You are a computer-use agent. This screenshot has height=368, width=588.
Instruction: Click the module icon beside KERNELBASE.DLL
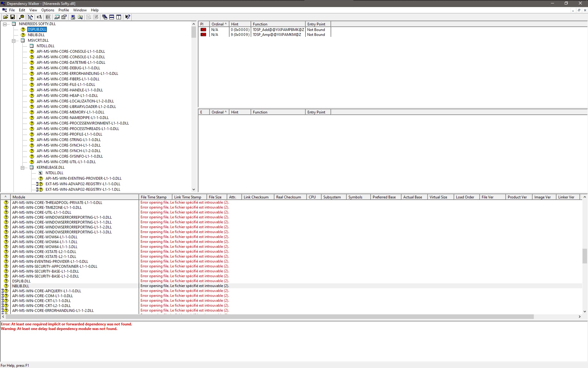32,167
